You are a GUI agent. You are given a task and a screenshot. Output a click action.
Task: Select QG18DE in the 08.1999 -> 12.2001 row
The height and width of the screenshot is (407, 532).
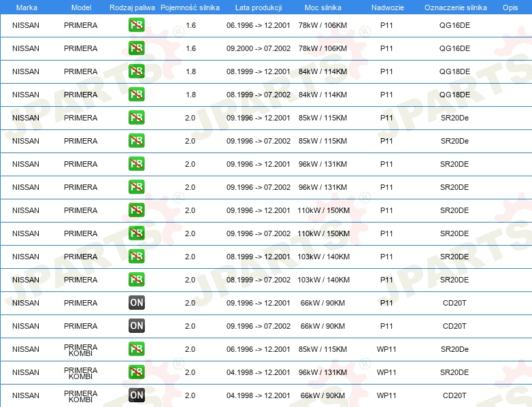[x=454, y=71]
